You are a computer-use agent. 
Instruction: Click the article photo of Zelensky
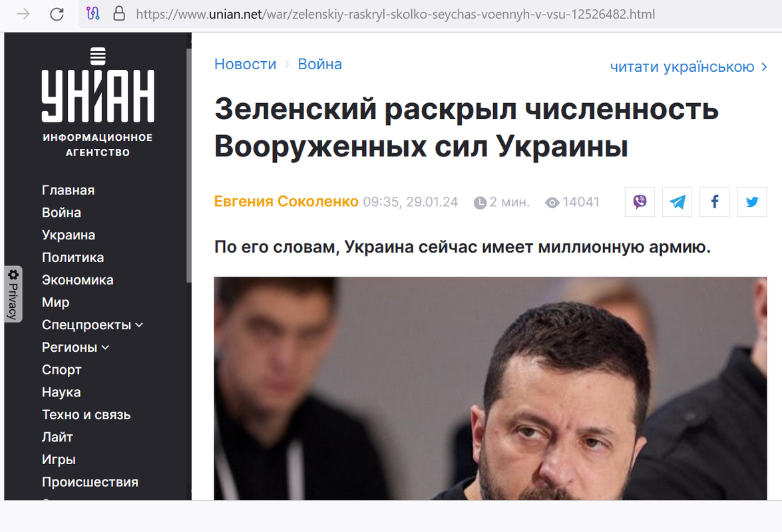coord(490,388)
